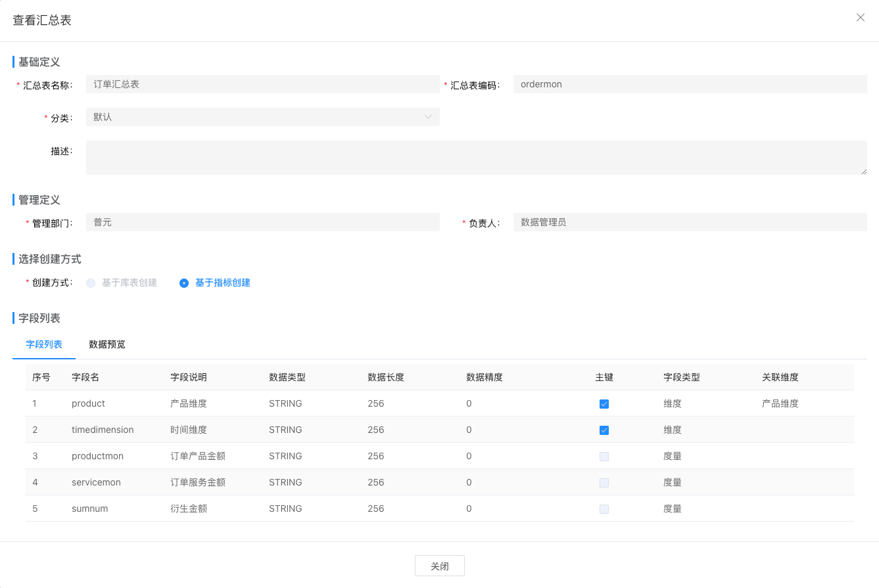Click the 负责人 field showing 数据管理员

coord(690,222)
